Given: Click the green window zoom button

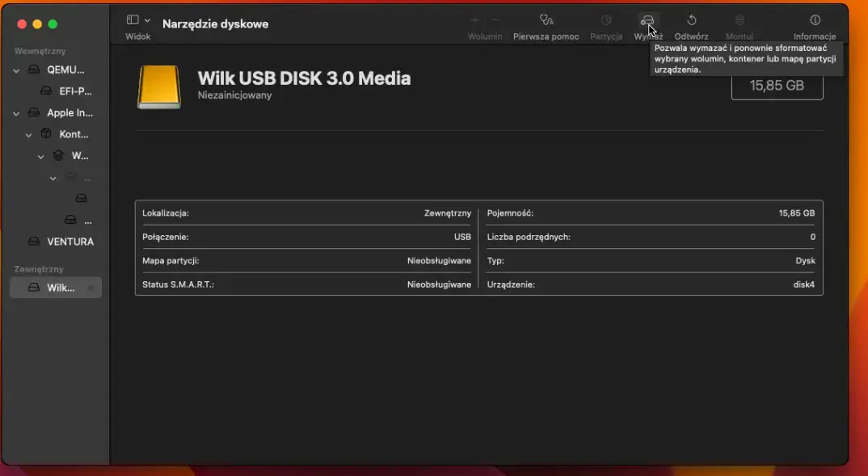Looking at the screenshot, I should click(53, 24).
